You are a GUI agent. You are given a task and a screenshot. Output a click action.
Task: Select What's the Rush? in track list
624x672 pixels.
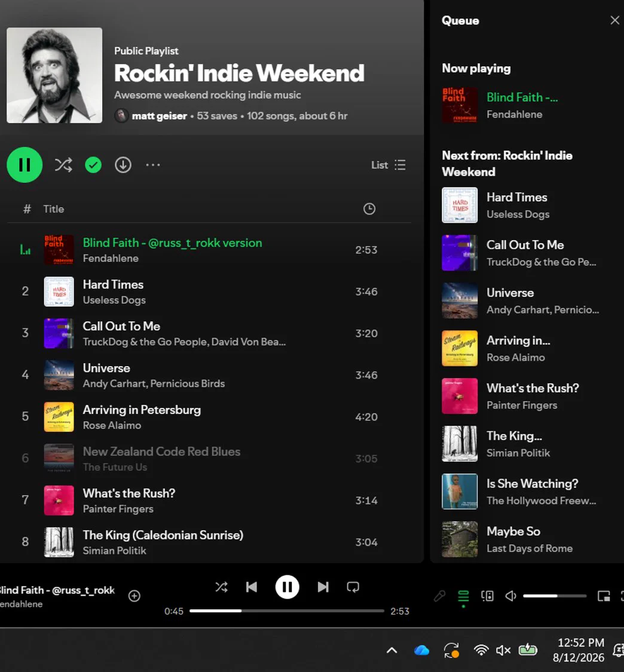(129, 493)
